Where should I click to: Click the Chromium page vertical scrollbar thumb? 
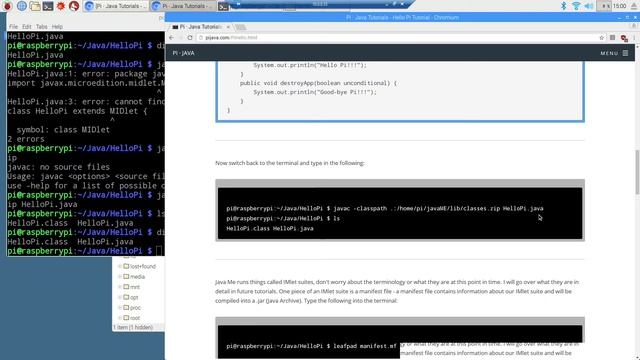click(x=637, y=172)
